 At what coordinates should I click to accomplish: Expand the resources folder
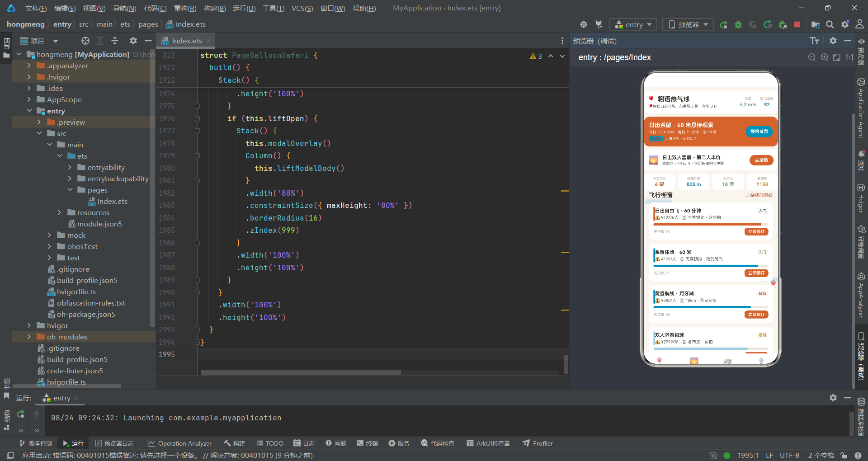click(x=59, y=212)
